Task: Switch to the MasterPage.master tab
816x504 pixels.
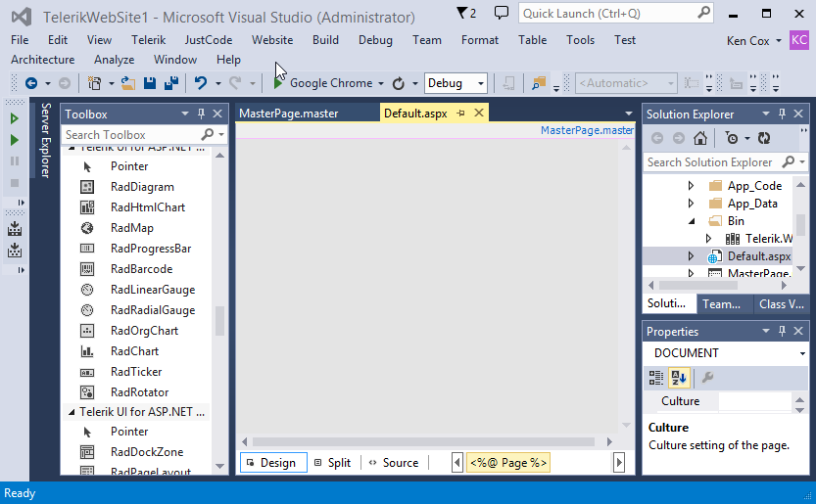Action: pyautogui.click(x=289, y=114)
